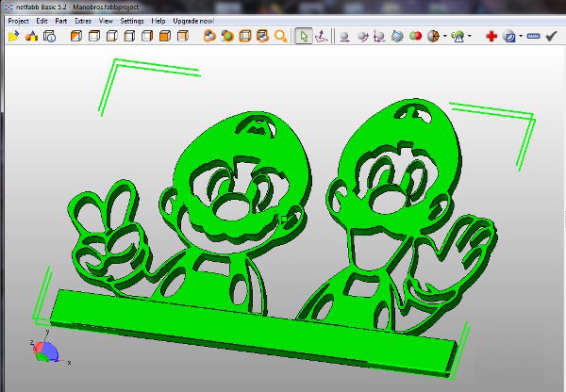Activate the align to bottom plane tool
This screenshot has width=566, height=392.
point(322,36)
